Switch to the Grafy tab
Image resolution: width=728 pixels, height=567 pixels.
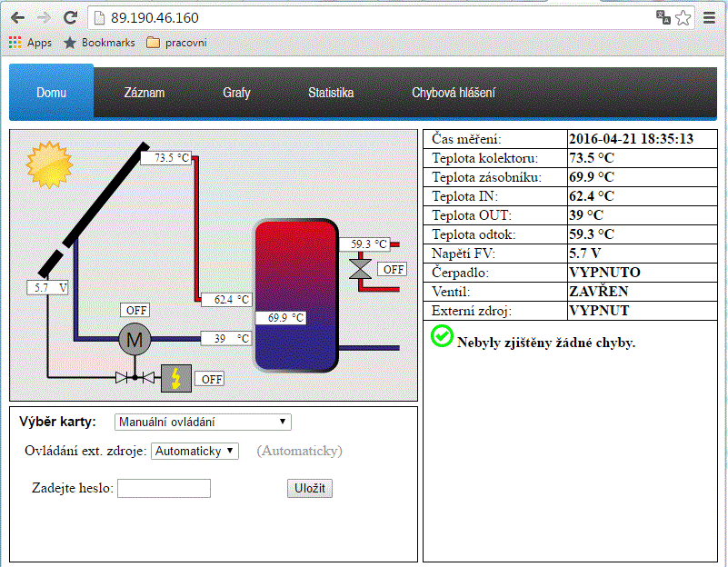236,93
